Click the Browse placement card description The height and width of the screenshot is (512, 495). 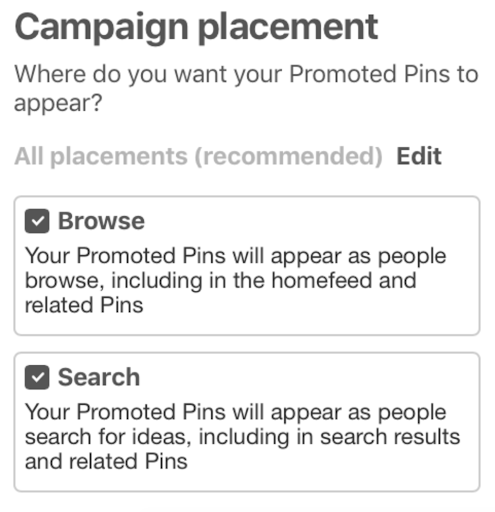[x=235, y=281]
